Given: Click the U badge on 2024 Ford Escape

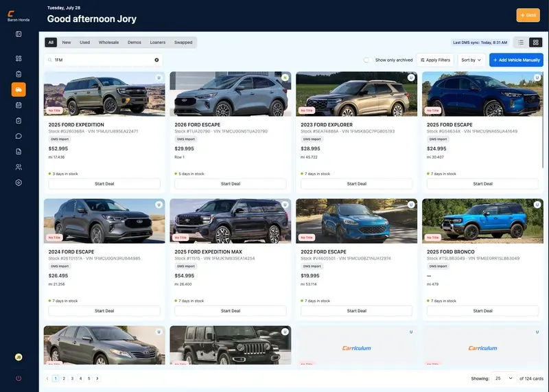Looking at the screenshot, I should coord(159,205).
